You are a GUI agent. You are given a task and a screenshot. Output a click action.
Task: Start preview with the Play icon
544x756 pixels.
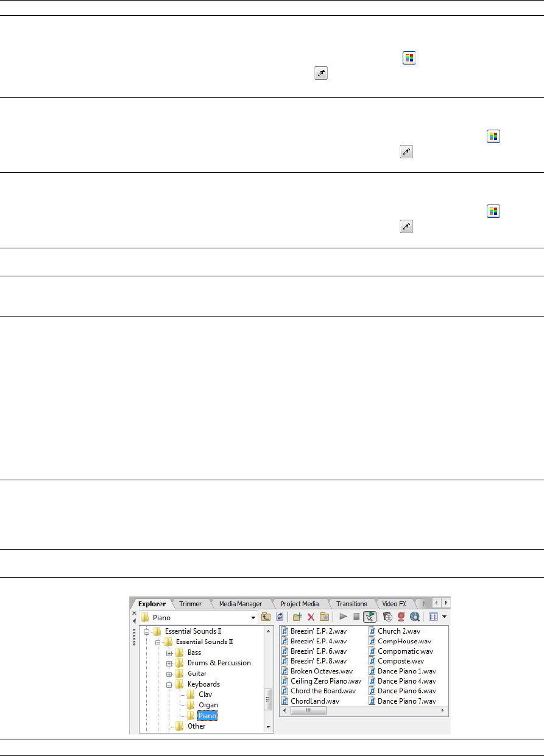click(343, 617)
